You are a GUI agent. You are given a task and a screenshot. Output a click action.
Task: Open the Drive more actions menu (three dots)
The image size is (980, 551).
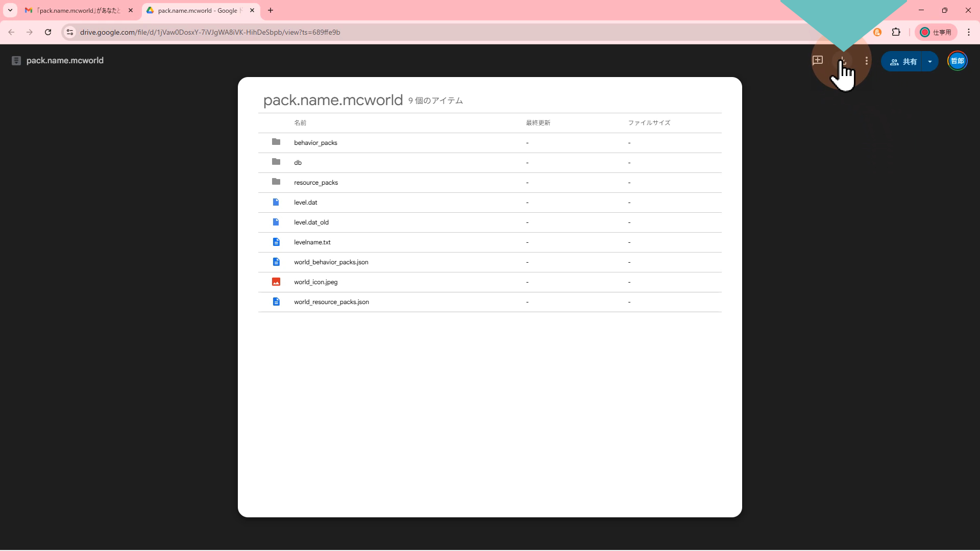pyautogui.click(x=866, y=61)
